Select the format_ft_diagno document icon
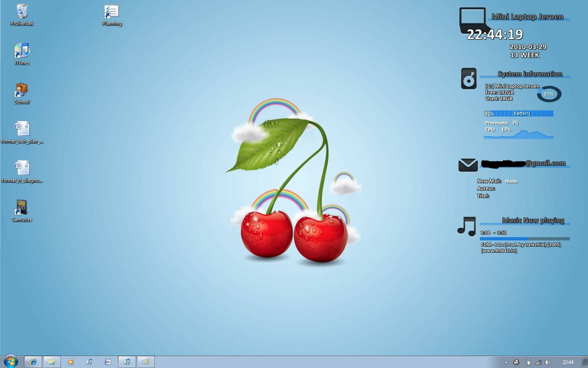Screen dimensions: 588x368 point(22,172)
